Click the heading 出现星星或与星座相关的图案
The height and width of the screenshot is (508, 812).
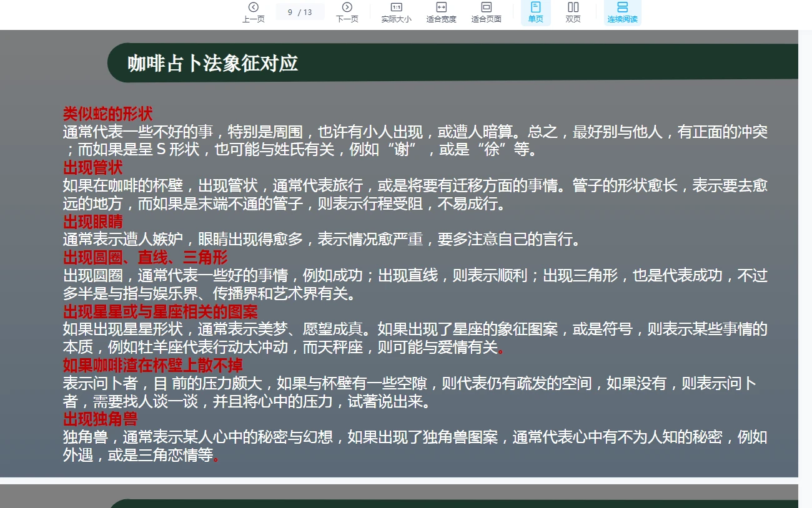coord(160,311)
